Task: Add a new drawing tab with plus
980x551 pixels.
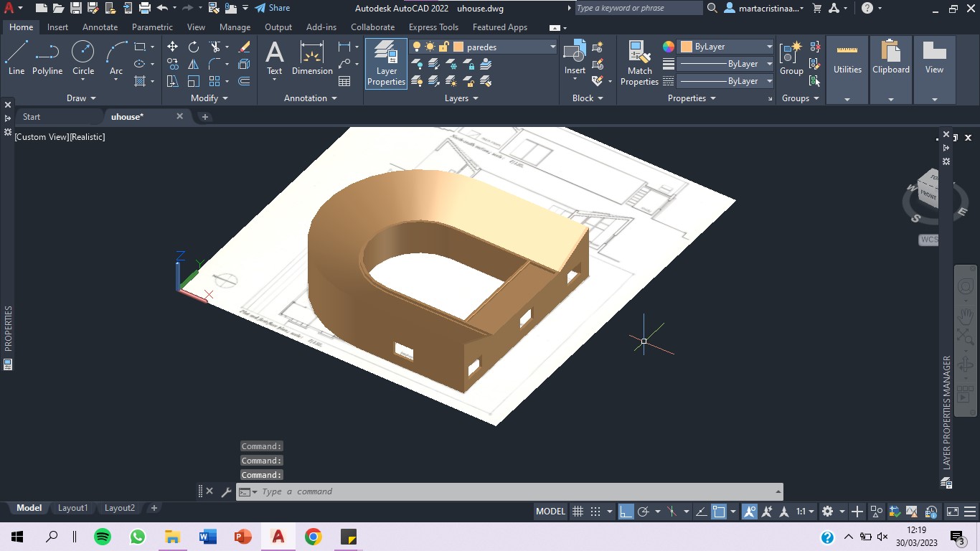Action: [204, 116]
